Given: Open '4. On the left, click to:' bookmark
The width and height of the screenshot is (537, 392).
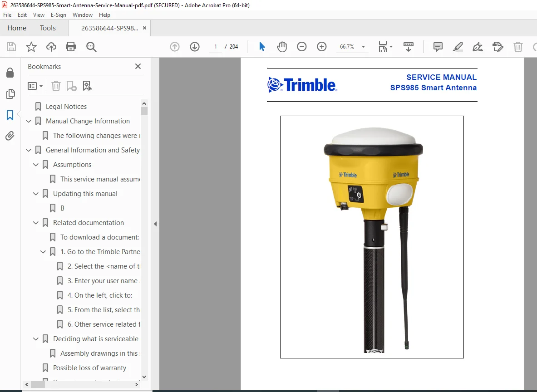Looking at the screenshot, I should click(100, 295).
